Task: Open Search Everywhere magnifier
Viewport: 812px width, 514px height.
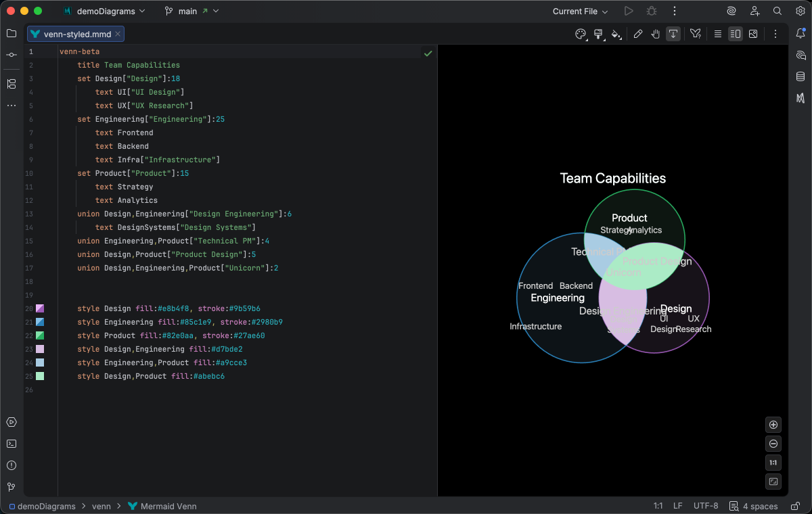Action: tap(777, 11)
